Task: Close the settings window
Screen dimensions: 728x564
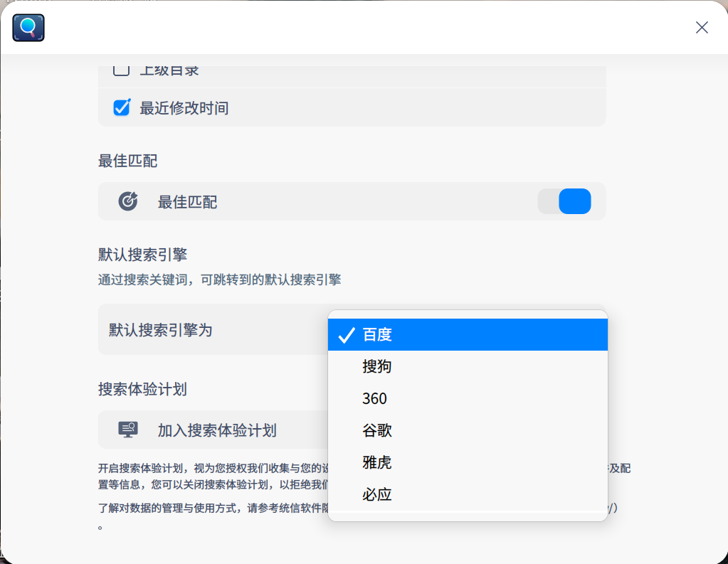Action: click(x=702, y=28)
